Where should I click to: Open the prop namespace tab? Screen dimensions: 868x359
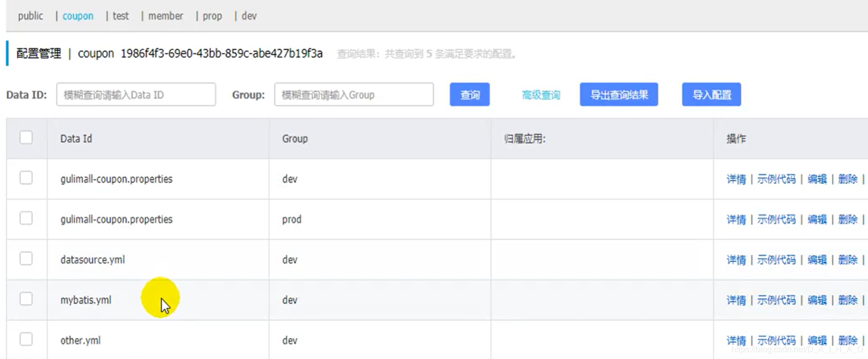pyautogui.click(x=212, y=16)
